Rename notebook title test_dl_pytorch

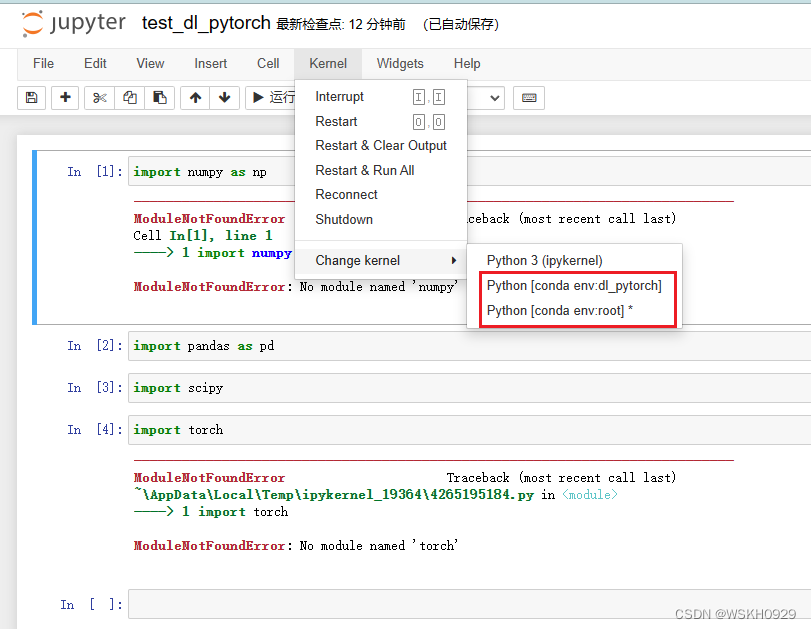pos(206,23)
